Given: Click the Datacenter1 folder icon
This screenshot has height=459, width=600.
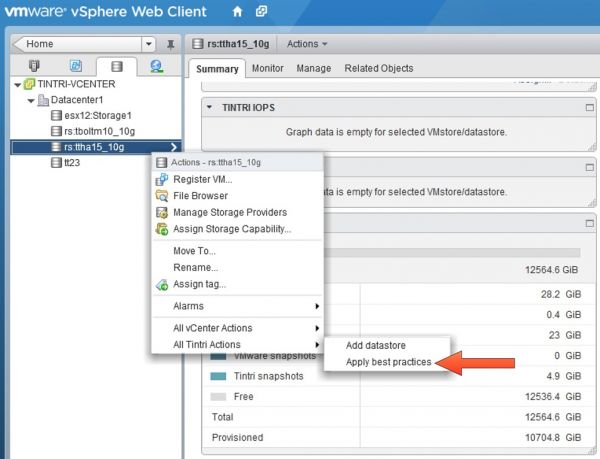Looking at the screenshot, I should (x=43, y=100).
